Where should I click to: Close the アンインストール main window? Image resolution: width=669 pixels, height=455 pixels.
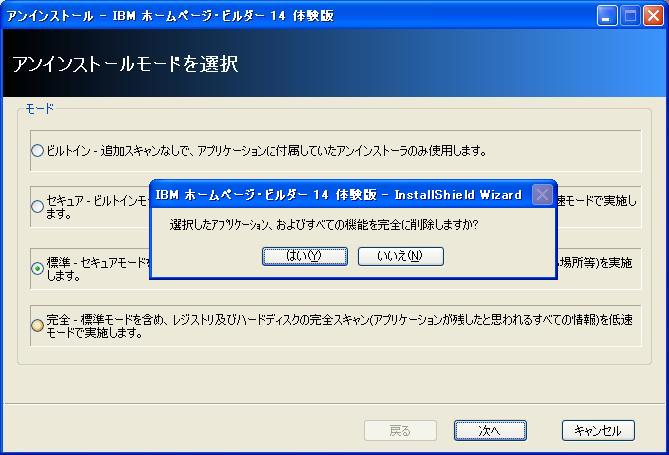pyautogui.click(x=653, y=16)
